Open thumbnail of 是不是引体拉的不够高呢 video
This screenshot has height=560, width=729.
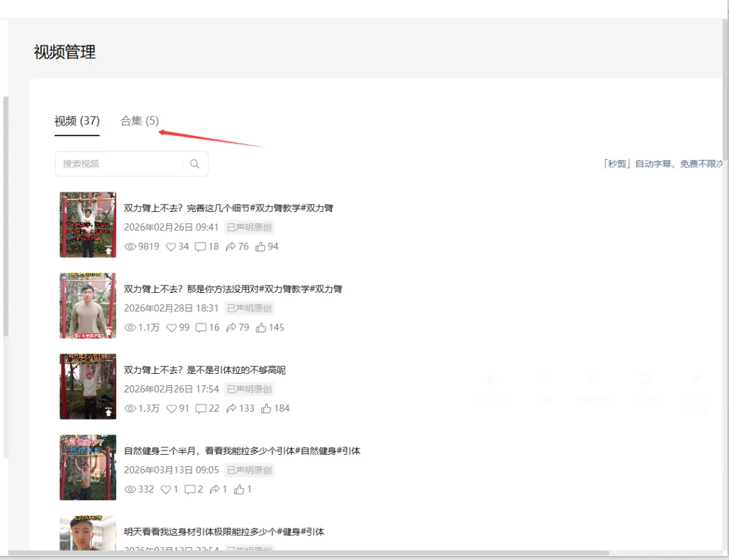pos(88,386)
